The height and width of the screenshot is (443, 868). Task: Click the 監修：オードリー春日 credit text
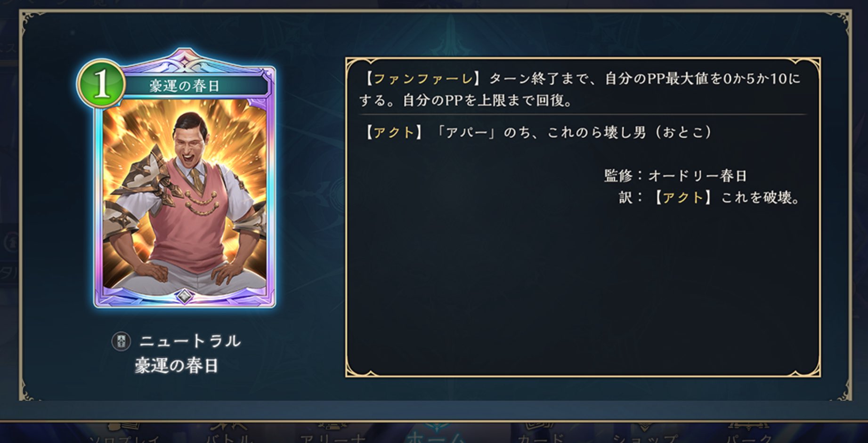pos(675,176)
